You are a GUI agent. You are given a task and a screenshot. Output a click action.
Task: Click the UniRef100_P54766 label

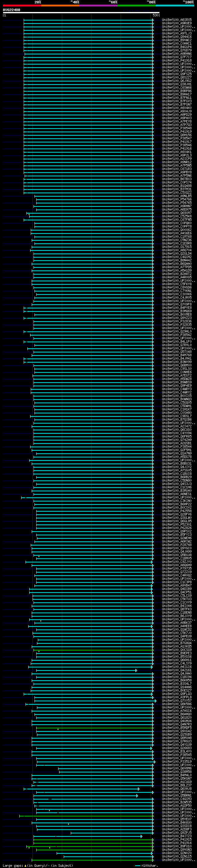click(x=177, y=200)
